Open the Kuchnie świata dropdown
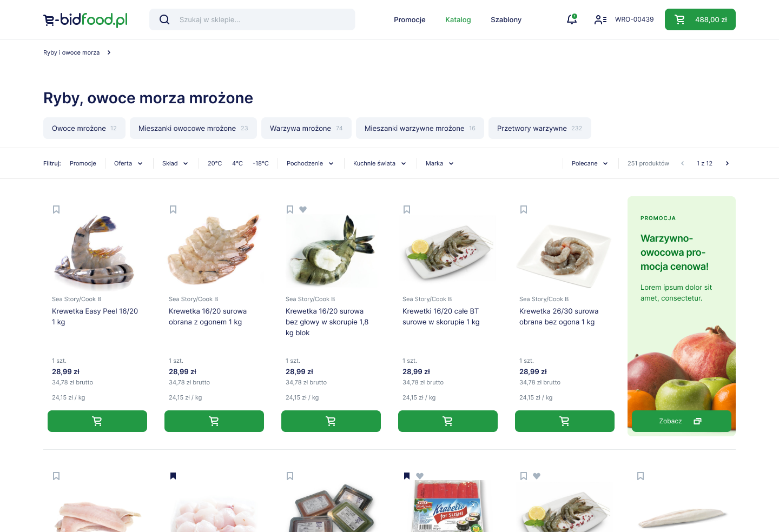 (380, 163)
